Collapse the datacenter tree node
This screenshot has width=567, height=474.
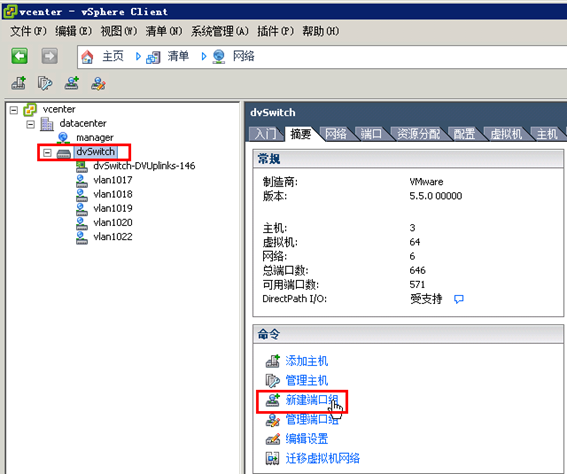click(x=31, y=124)
